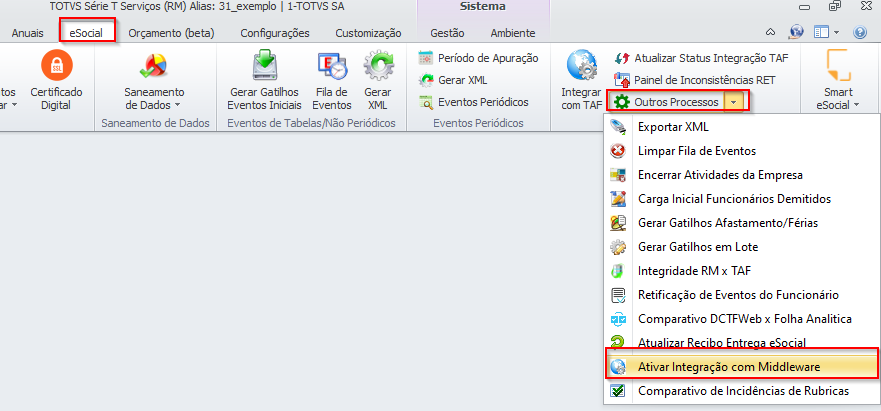Click the layout panel icon near the help button
The width and height of the screenshot is (881, 411).
click(821, 33)
